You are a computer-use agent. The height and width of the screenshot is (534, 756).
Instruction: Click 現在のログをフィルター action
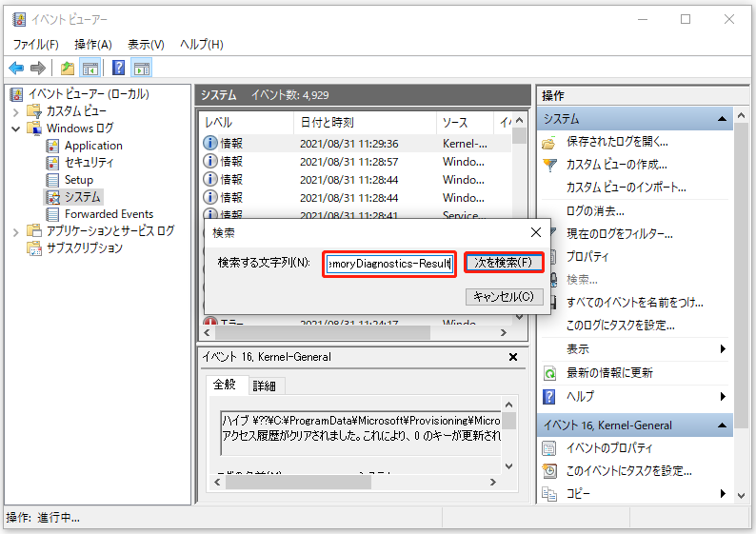[x=620, y=234]
